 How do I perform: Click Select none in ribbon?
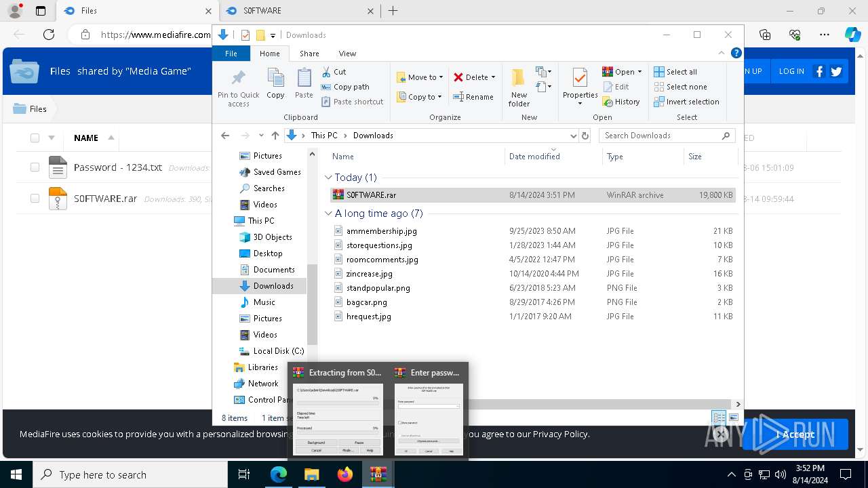tap(680, 87)
